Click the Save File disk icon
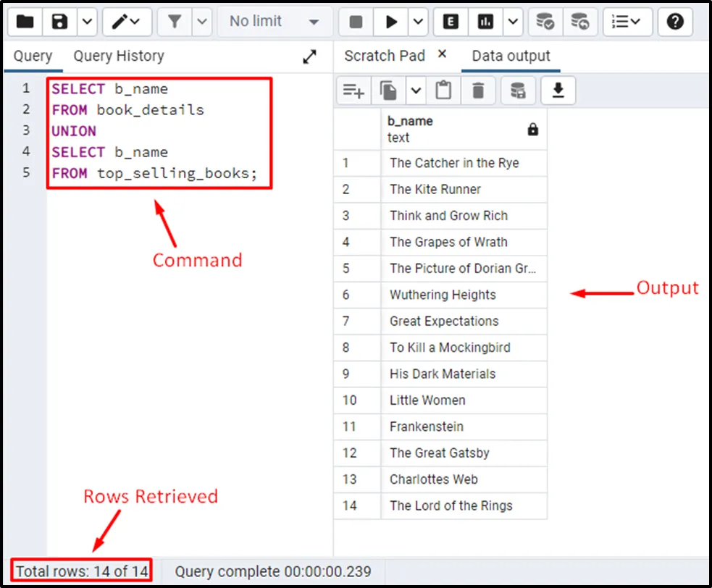The height and width of the screenshot is (588, 712). (59, 22)
